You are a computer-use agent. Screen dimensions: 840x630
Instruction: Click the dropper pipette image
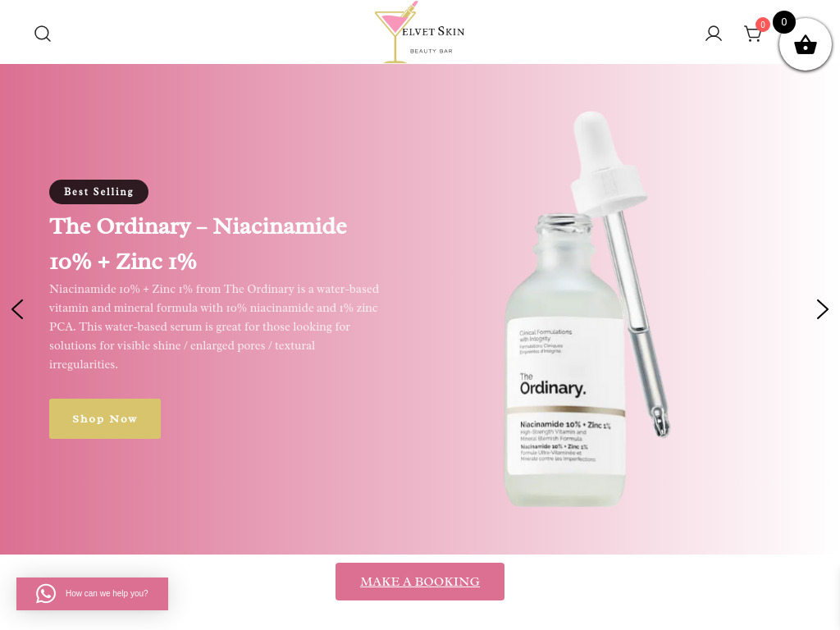pyautogui.click(x=622, y=273)
